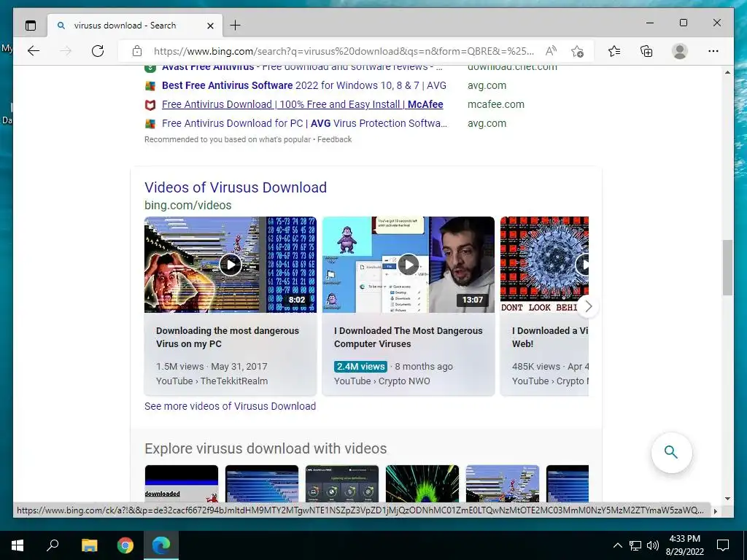Click the mcafee.com domain text
This screenshot has width=747, height=560.
coord(496,104)
